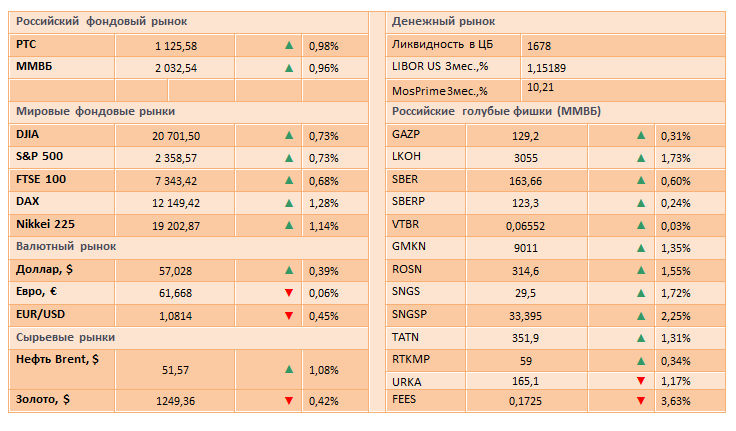This screenshot has width=736, height=431.
Task: Click the up arrow for LKOH
Action: 640,158
